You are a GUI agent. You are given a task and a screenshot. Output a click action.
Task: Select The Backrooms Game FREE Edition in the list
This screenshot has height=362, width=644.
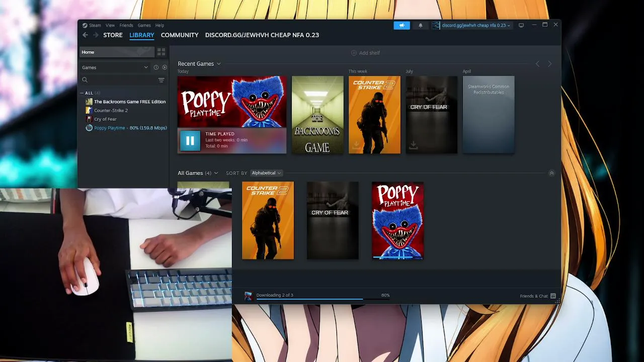click(x=130, y=102)
